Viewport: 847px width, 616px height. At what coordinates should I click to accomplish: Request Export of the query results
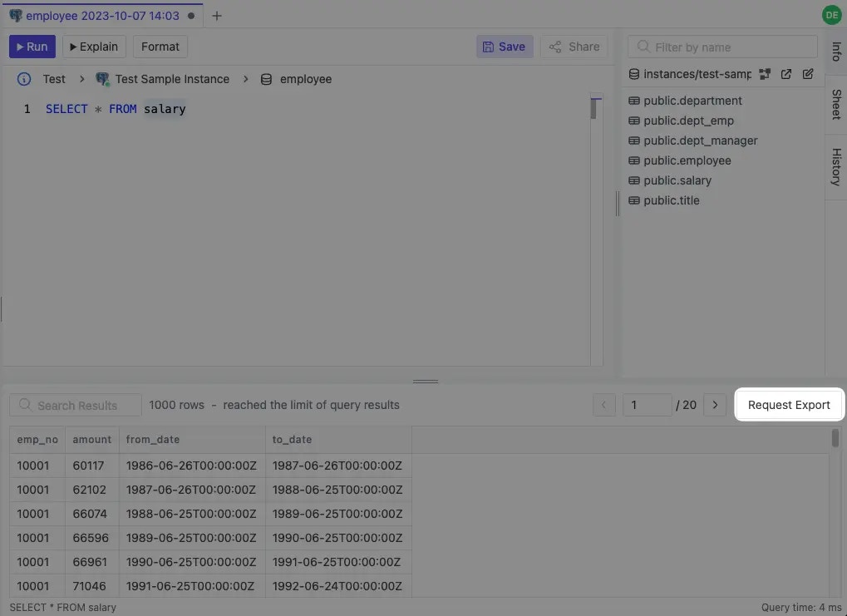(x=788, y=405)
